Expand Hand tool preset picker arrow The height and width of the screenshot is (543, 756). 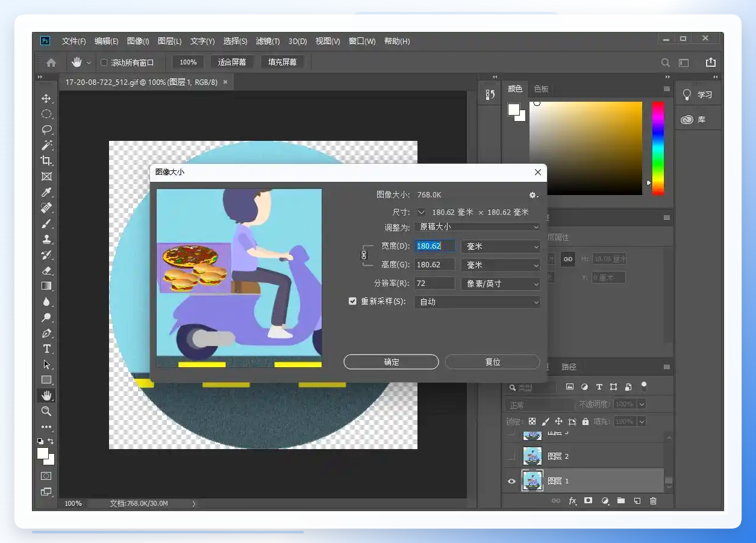click(89, 63)
